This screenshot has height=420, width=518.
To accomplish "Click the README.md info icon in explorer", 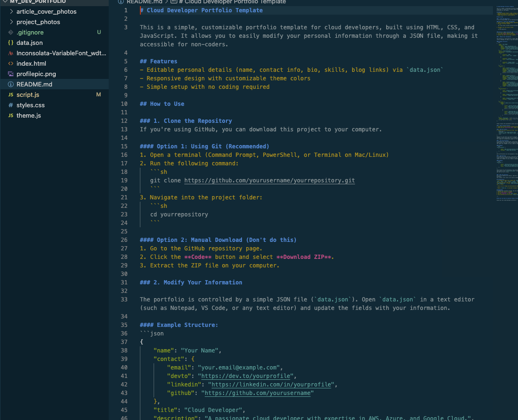I will click(11, 84).
